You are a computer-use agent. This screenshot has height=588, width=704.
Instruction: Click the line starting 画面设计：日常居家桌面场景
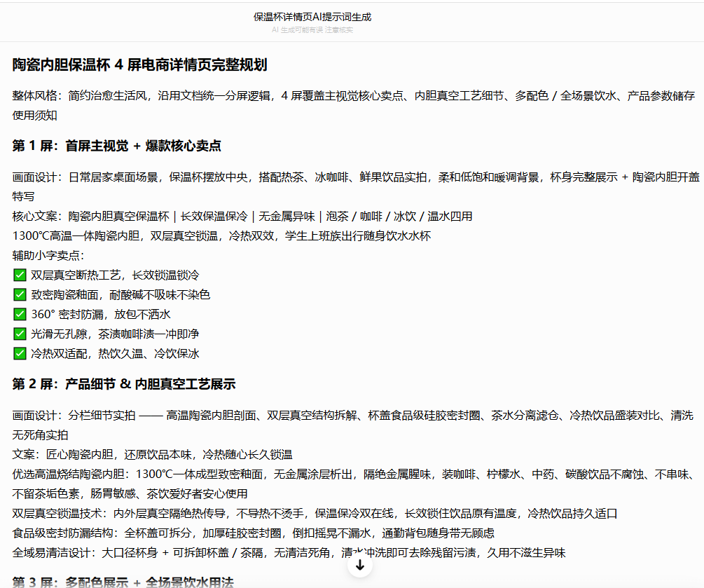[356, 187]
